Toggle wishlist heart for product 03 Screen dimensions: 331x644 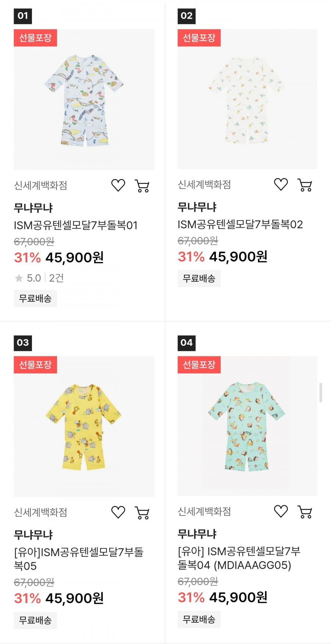(x=118, y=512)
